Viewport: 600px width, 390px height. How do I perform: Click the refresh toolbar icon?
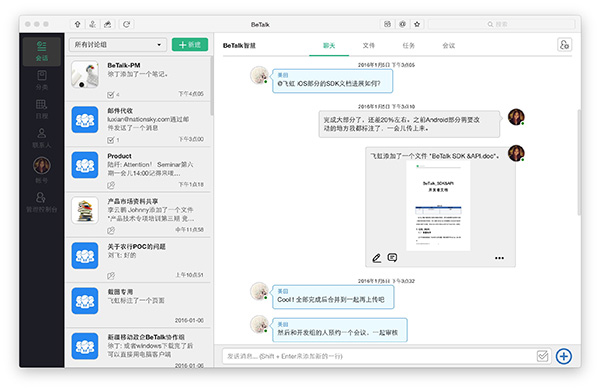coord(126,24)
